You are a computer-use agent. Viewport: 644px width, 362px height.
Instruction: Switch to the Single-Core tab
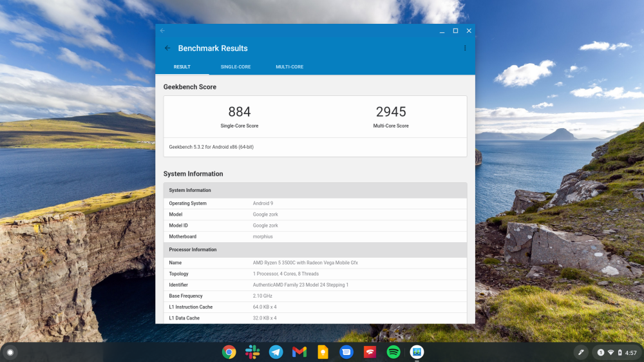pyautogui.click(x=236, y=67)
